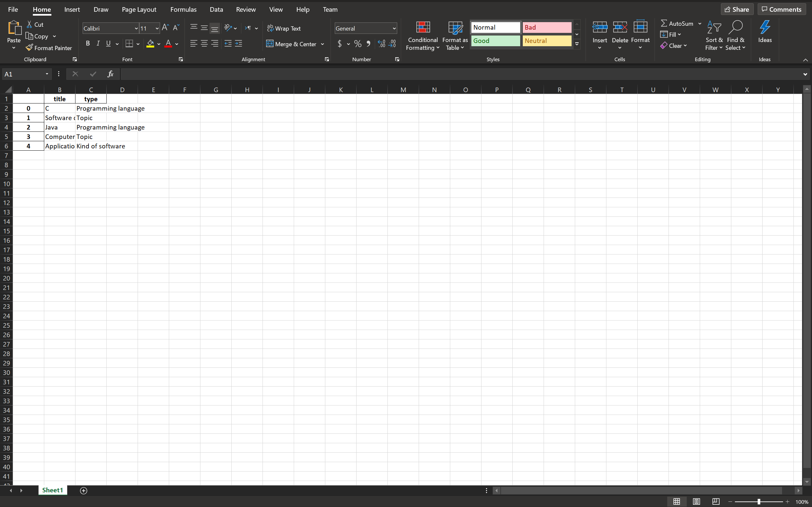
Task: Click the Share button
Action: [737, 9]
